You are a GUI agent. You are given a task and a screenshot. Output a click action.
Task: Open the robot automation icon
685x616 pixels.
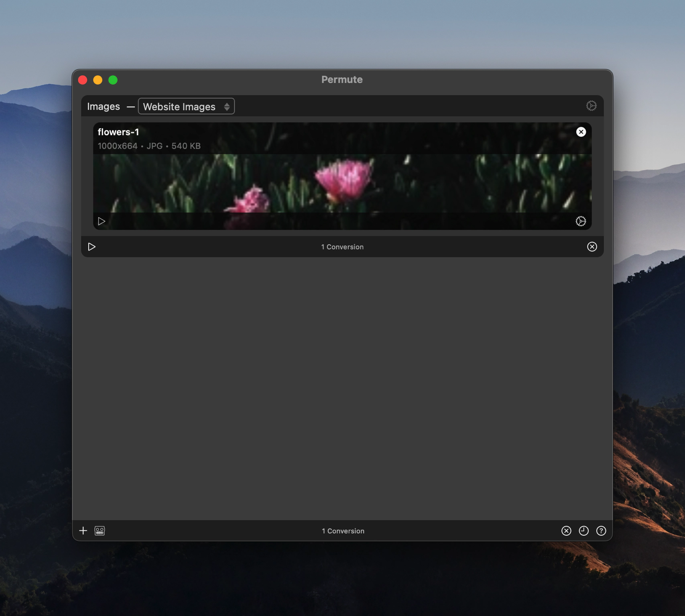pos(100,531)
